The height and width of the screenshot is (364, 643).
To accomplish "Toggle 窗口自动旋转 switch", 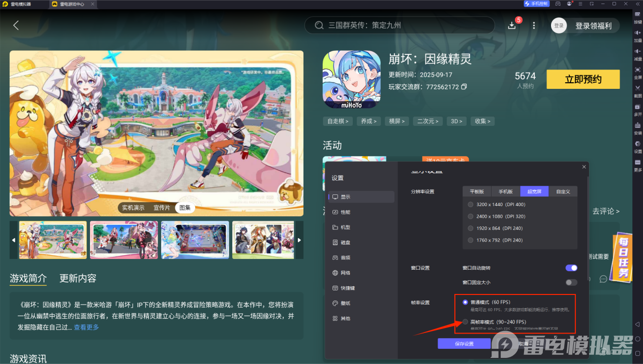I will tap(571, 268).
